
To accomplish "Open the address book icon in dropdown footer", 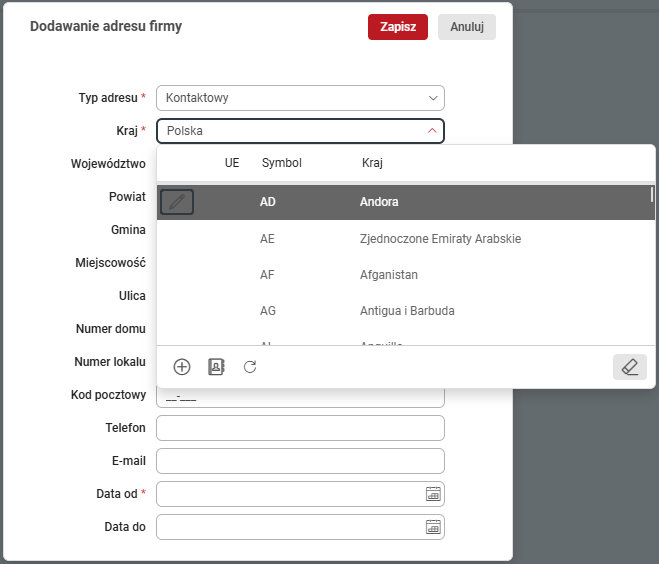I will (x=216, y=367).
